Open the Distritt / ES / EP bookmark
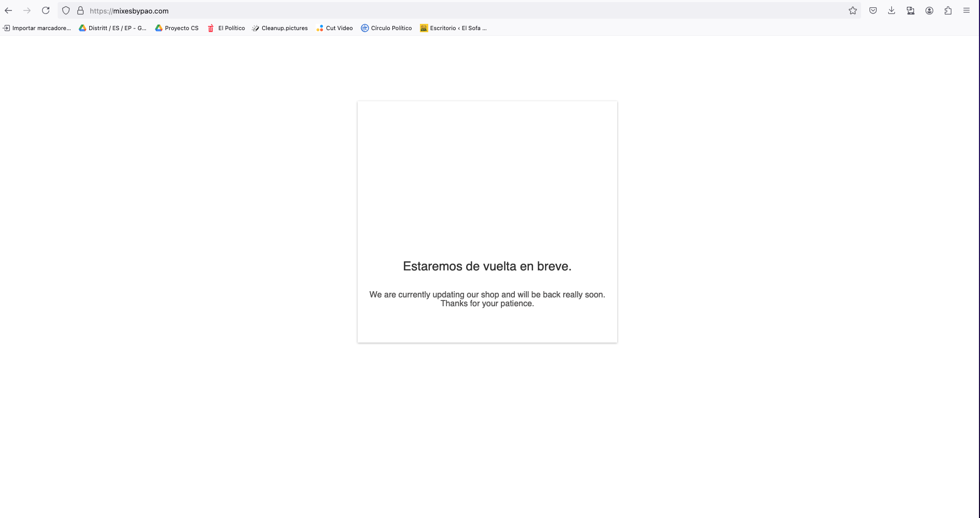The image size is (980, 518). tap(113, 28)
